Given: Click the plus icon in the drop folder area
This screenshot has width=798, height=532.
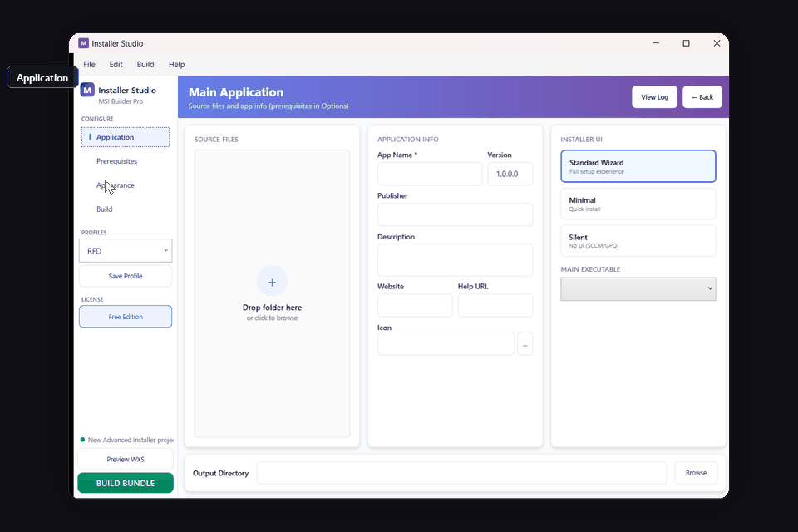Looking at the screenshot, I should [272, 282].
